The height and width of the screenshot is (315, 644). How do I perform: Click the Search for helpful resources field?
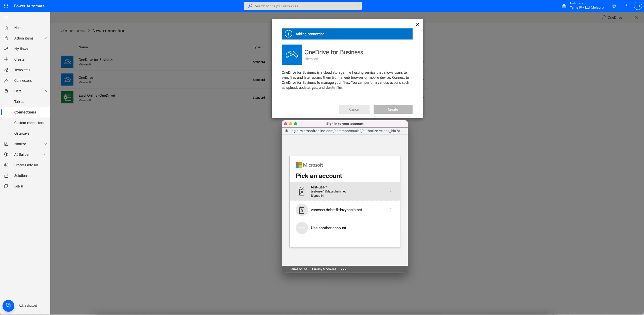303,6
